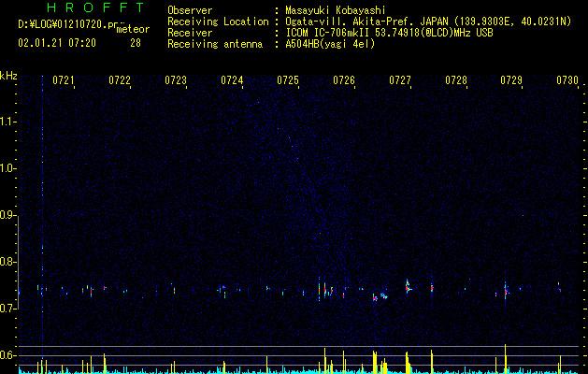The image size is (588, 374).
Task: Select observer name Masayuki Kobayashi
Action: tap(336, 10)
